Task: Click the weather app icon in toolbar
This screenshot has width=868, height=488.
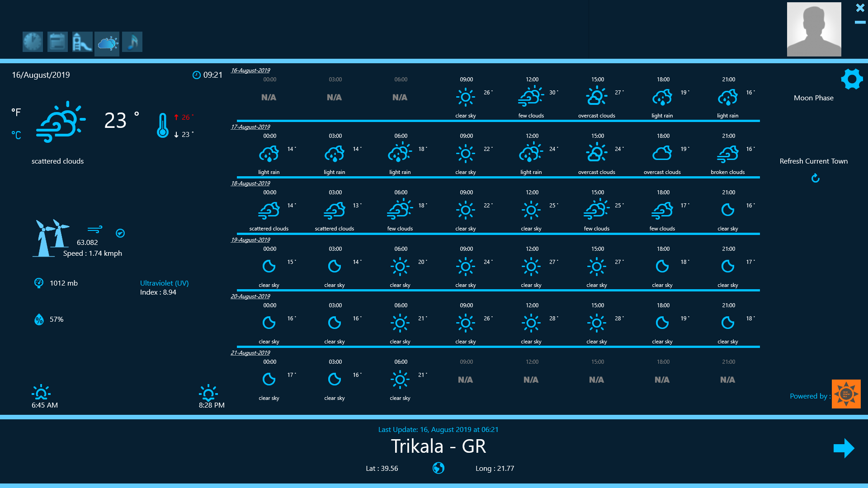Action: (x=107, y=42)
